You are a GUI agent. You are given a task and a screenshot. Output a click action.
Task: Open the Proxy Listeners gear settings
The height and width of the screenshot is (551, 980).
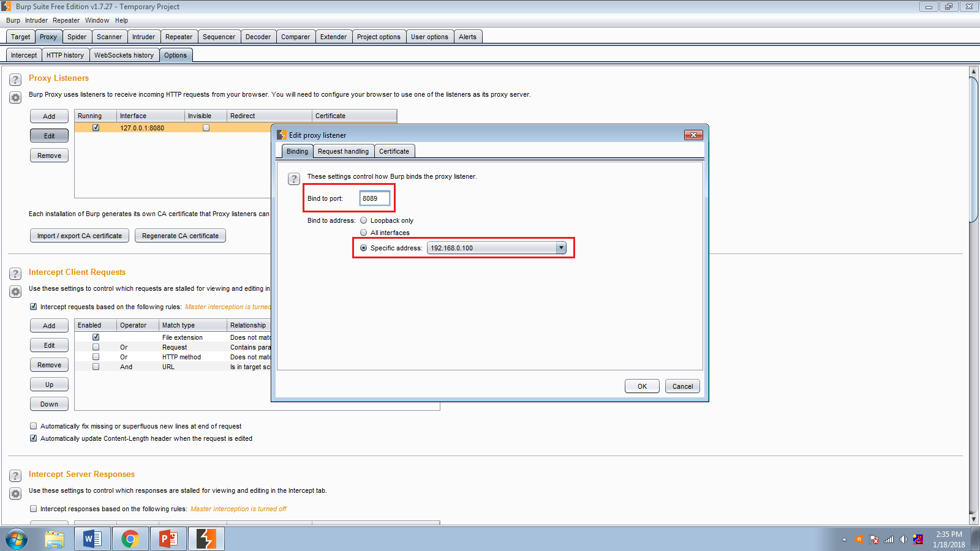15,97
